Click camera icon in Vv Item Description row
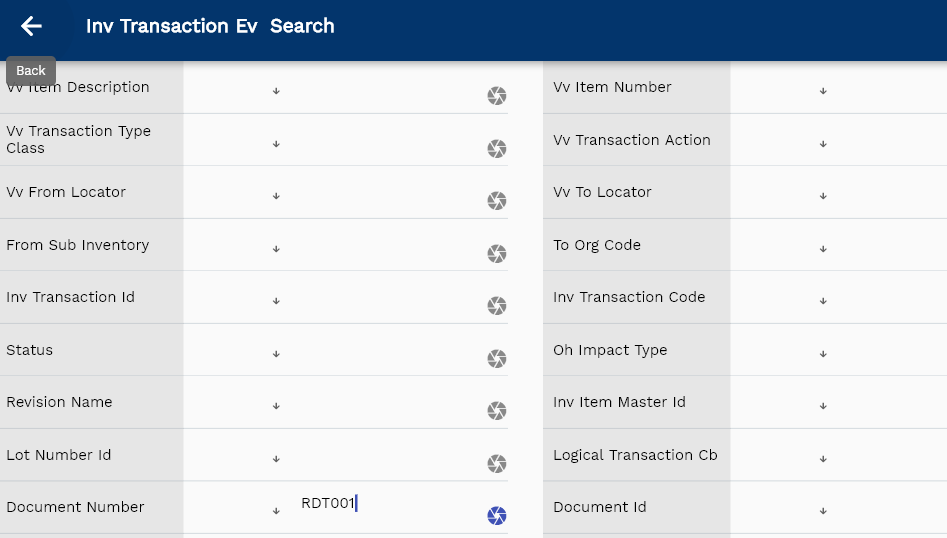This screenshot has width=947, height=538. point(497,96)
